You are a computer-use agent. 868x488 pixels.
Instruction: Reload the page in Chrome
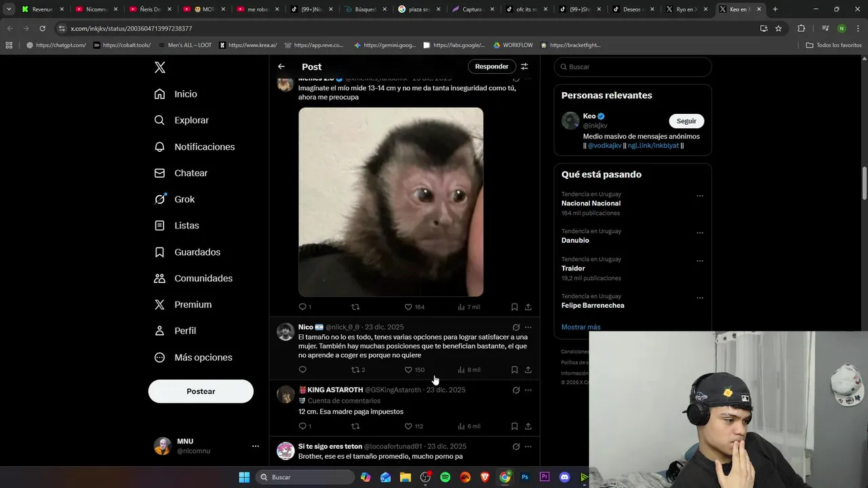click(42, 28)
